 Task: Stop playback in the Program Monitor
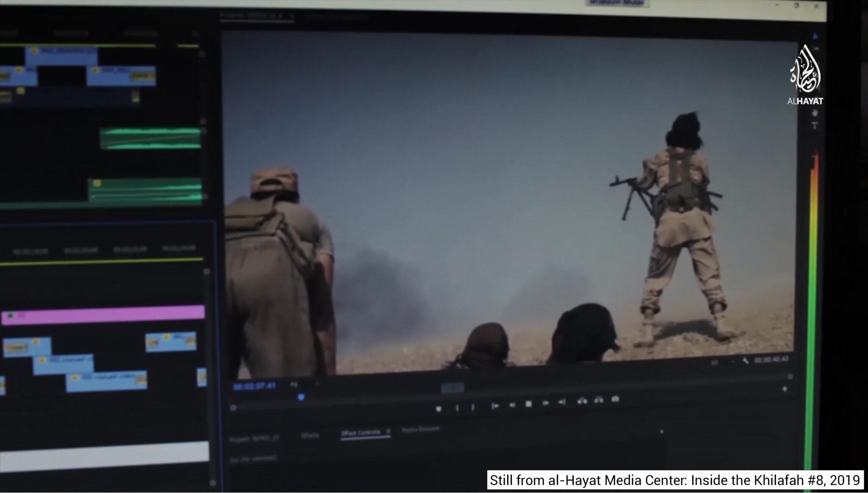pos(529,404)
